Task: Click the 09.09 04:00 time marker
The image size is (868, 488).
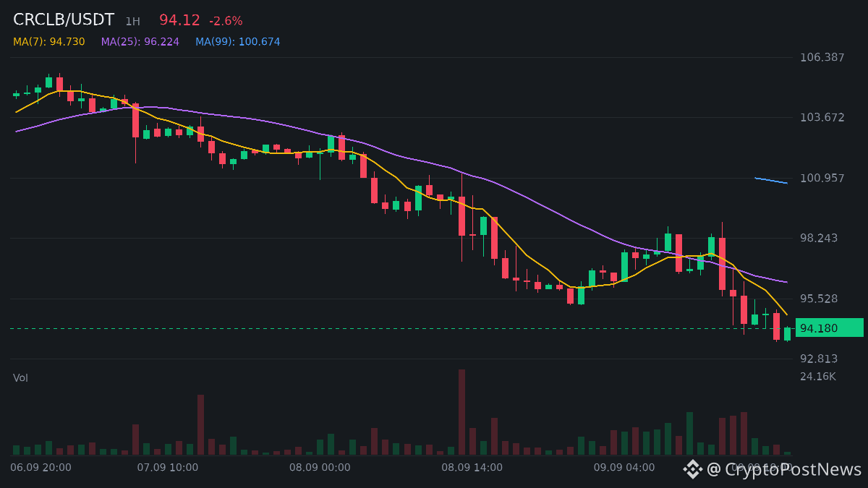Action: point(624,468)
